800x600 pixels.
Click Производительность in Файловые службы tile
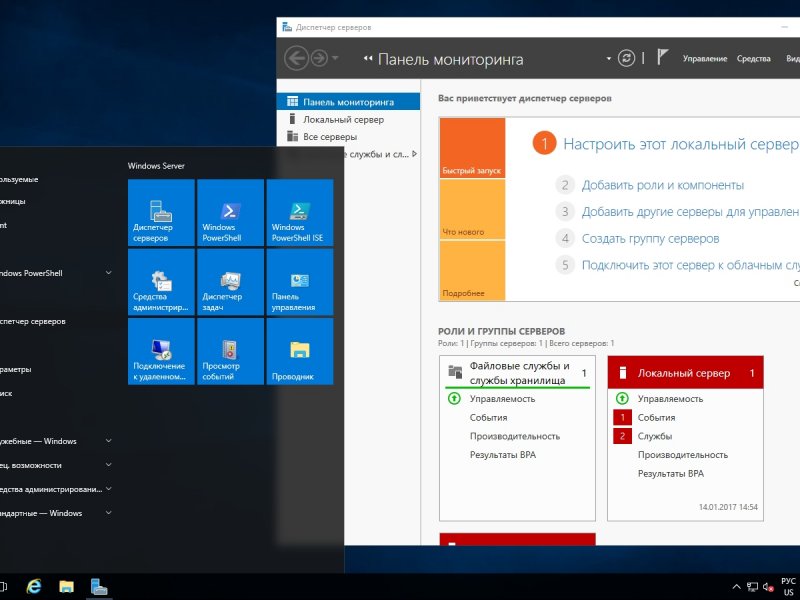(x=515, y=436)
